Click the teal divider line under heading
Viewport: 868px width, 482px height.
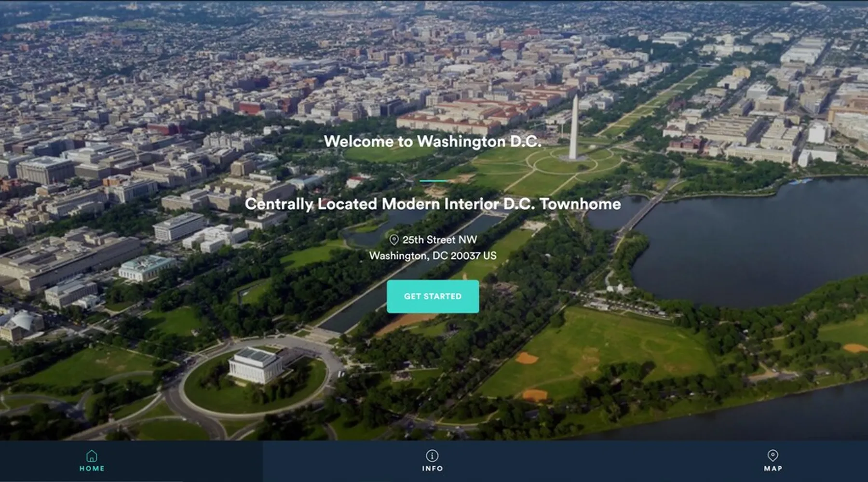[x=434, y=181]
